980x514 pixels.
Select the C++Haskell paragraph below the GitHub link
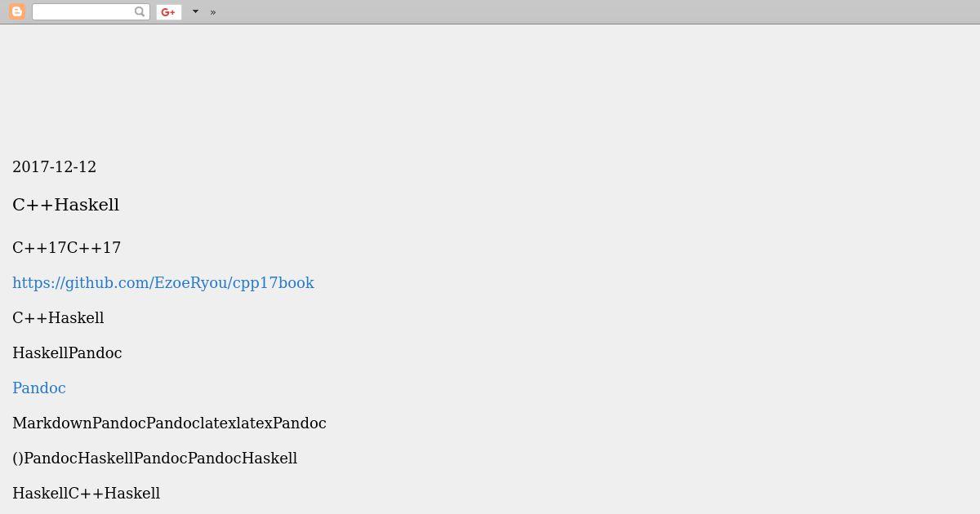58,318
